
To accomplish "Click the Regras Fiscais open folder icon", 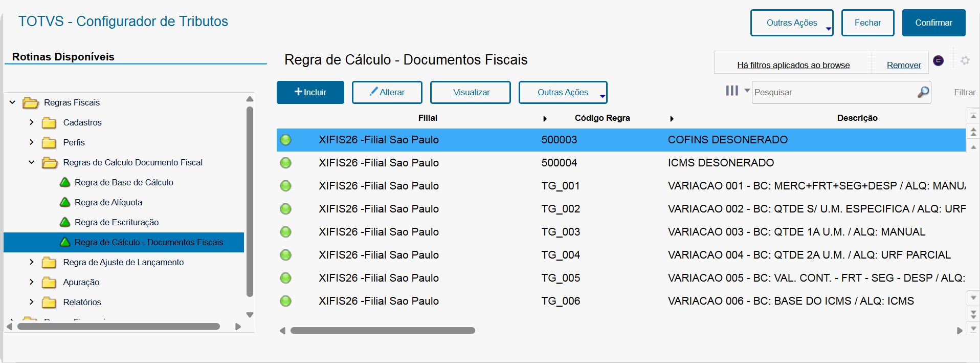I will pyautogui.click(x=31, y=103).
